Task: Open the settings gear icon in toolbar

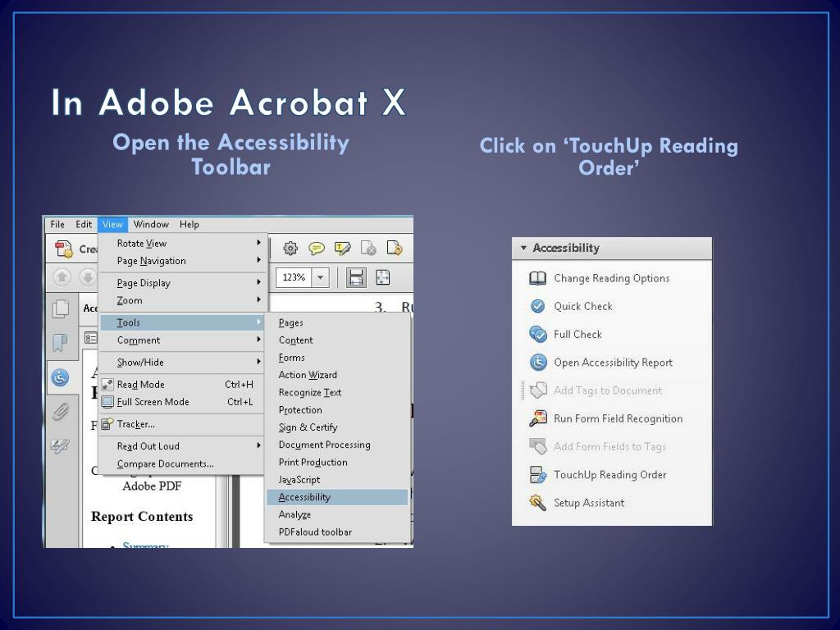Action: tap(290, 248)
